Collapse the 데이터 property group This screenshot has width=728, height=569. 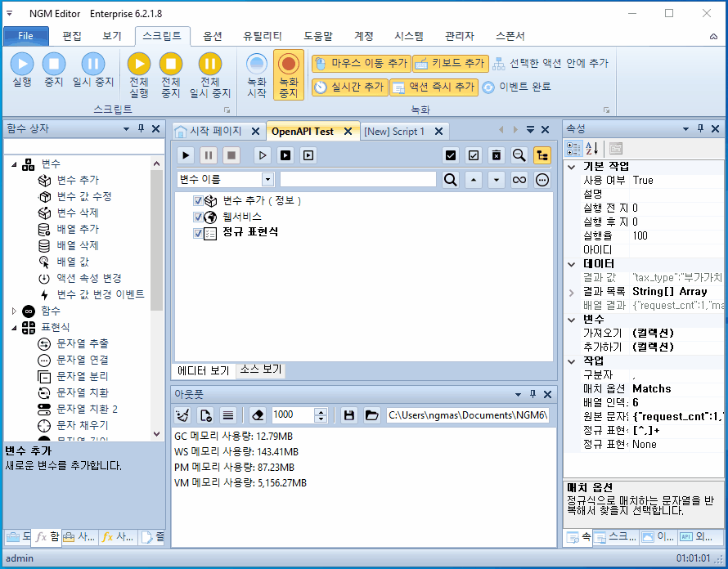[572, 264]
